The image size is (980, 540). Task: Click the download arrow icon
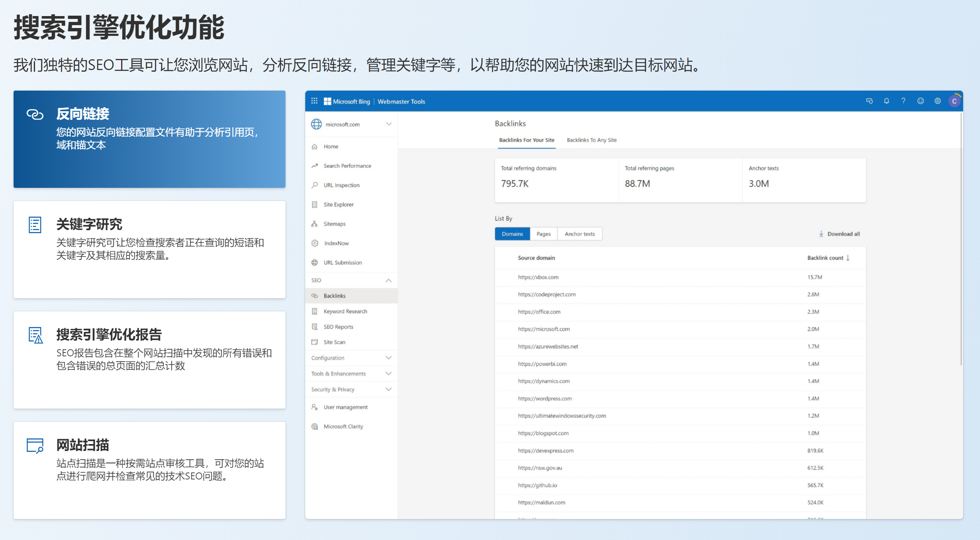[821, 234]
